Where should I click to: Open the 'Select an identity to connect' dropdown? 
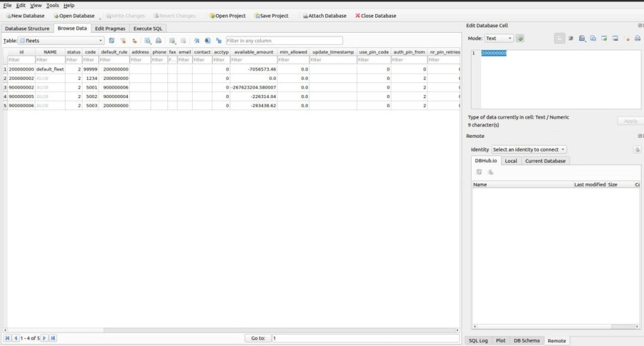[x=529, y=149]
